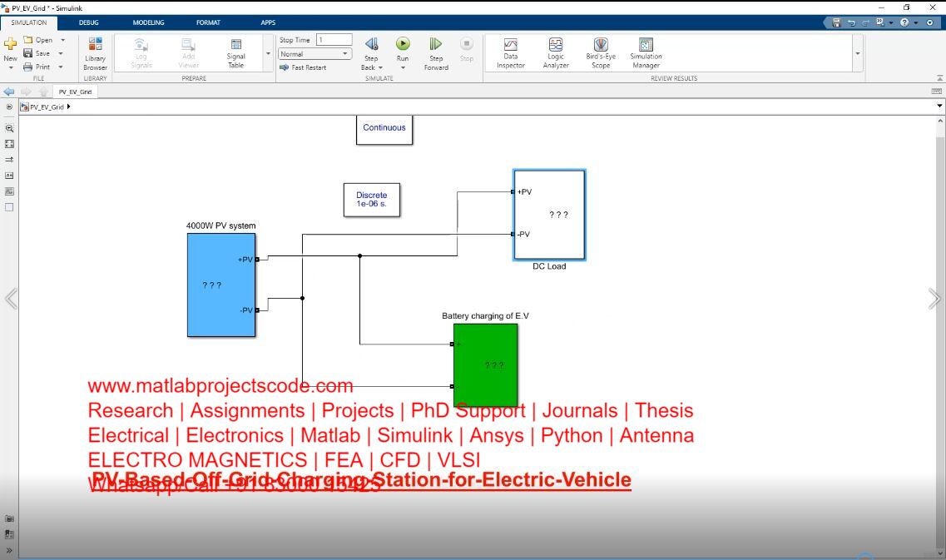Screen dimensions: 946x560
Task: Open the Signal Table
Action: (236, 53)
